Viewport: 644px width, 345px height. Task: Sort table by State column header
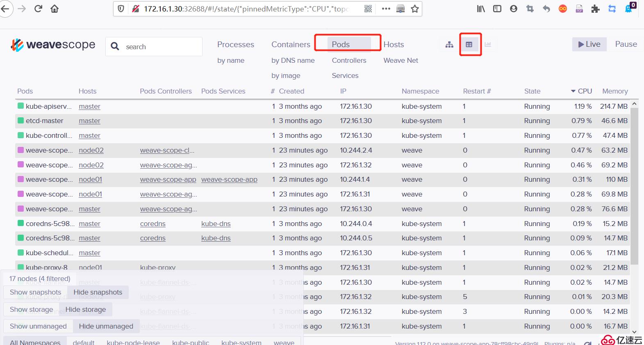(532, 91)
